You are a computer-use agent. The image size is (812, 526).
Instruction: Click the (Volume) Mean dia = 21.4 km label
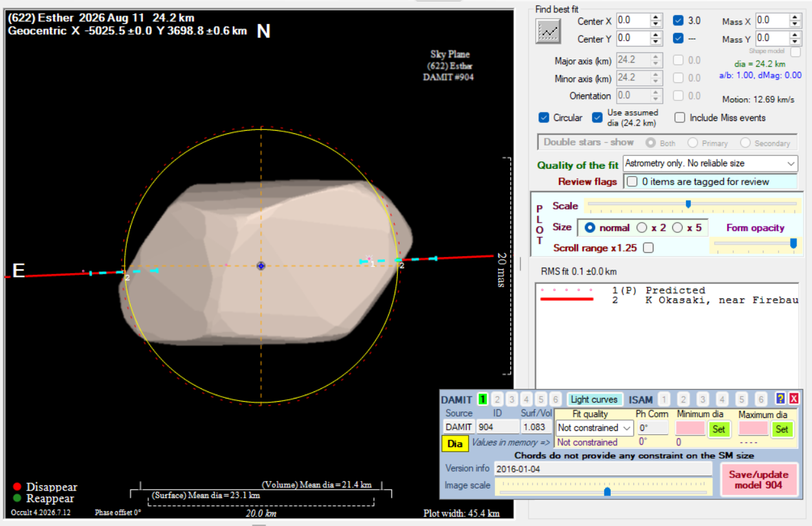click(316, 484)
